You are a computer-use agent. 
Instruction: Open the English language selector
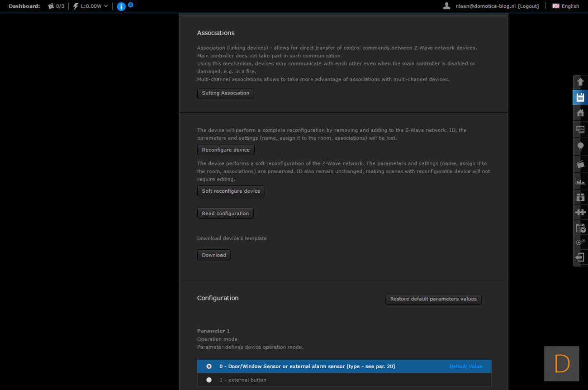coord(565,6)
